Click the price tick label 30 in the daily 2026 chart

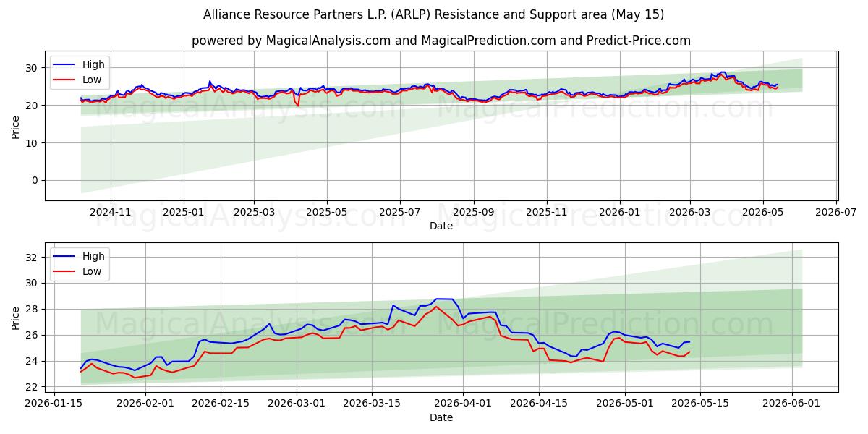33,283
